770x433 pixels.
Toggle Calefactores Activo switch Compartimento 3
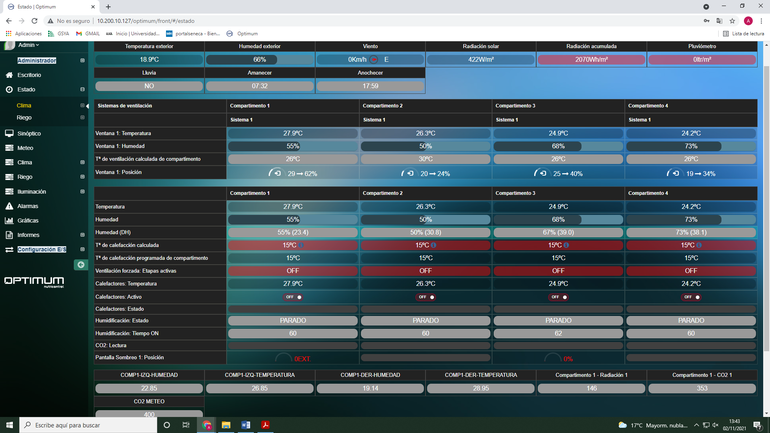pyautogui.click(x=558, y=297)
